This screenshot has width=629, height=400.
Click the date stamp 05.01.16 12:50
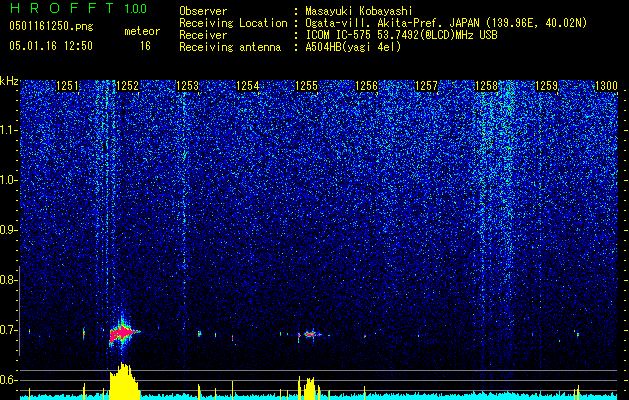pyautogui.click(x=51, y=46)
